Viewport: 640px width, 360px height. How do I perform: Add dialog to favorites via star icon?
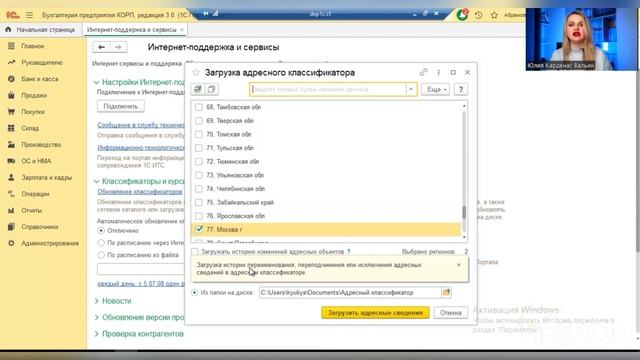(x=196, y=72)
